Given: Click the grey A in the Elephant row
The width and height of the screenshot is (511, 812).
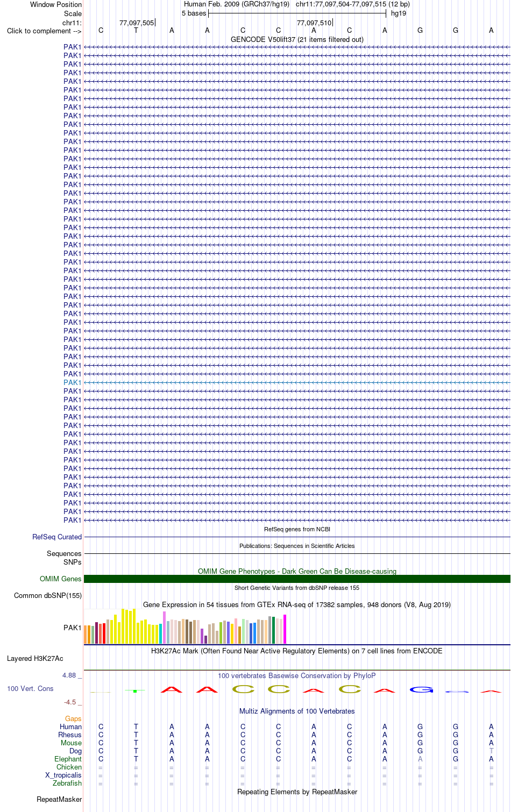Looking at the screenshot, I should 420,759.
